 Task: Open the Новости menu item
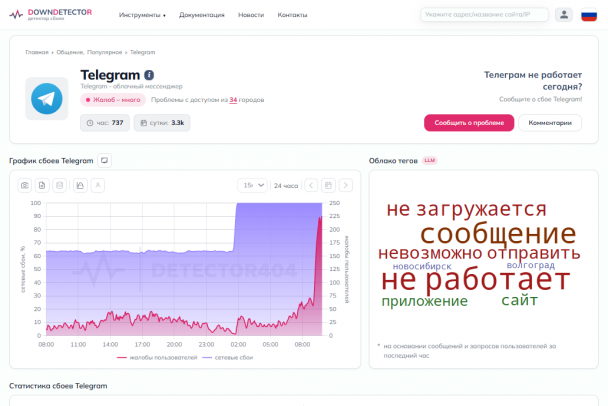(251, 16)
